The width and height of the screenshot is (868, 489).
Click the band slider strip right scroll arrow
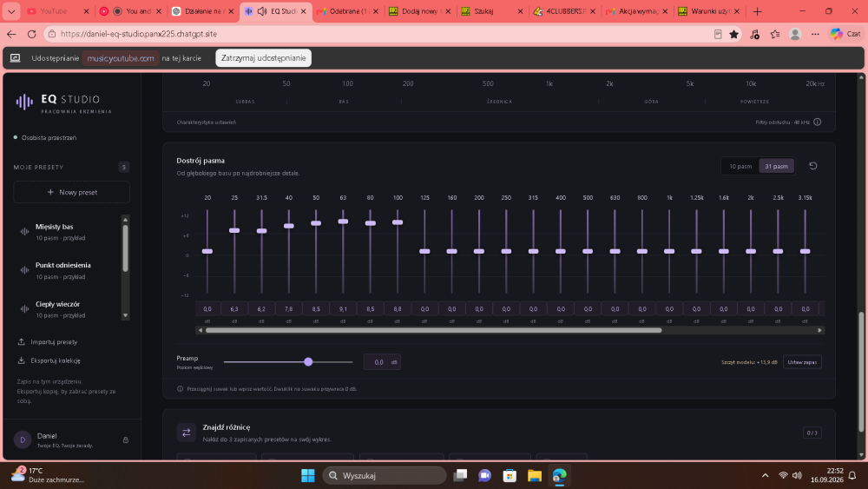pyautogui.click(x=820, y=330)
